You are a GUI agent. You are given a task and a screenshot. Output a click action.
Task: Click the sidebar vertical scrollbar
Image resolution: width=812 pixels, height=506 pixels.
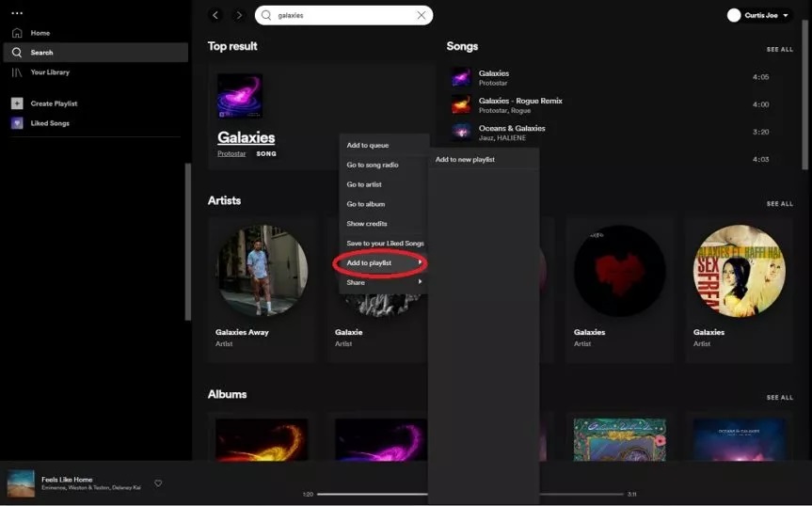pyautogui.click(x=188, y=242)
